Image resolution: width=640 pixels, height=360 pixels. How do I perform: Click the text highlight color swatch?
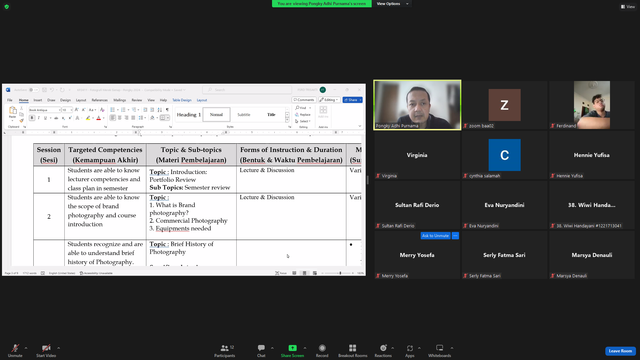[x=88, y=118]
